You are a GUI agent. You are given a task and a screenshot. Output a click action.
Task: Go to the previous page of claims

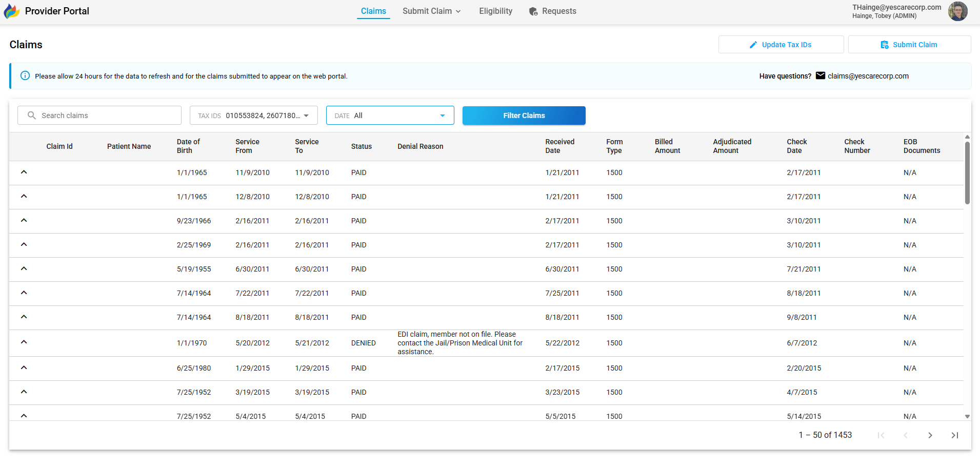[906, 435]
